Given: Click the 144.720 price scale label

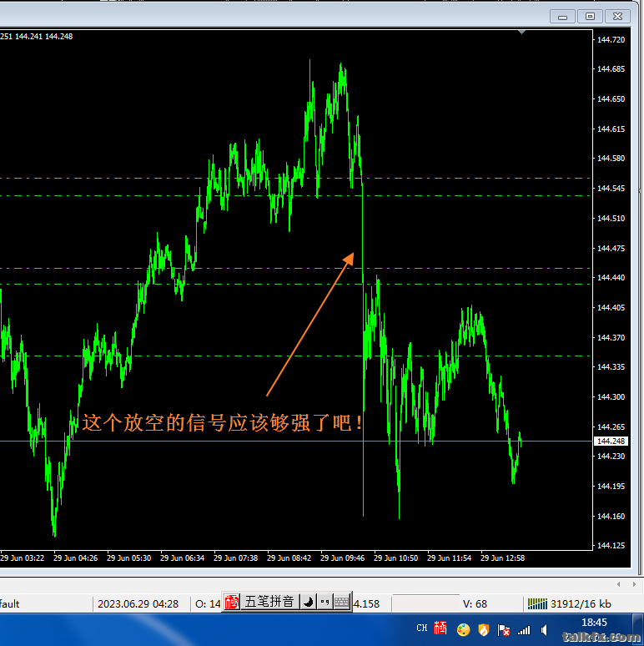Looking at the screenshot, I should (x=611, y=39).
